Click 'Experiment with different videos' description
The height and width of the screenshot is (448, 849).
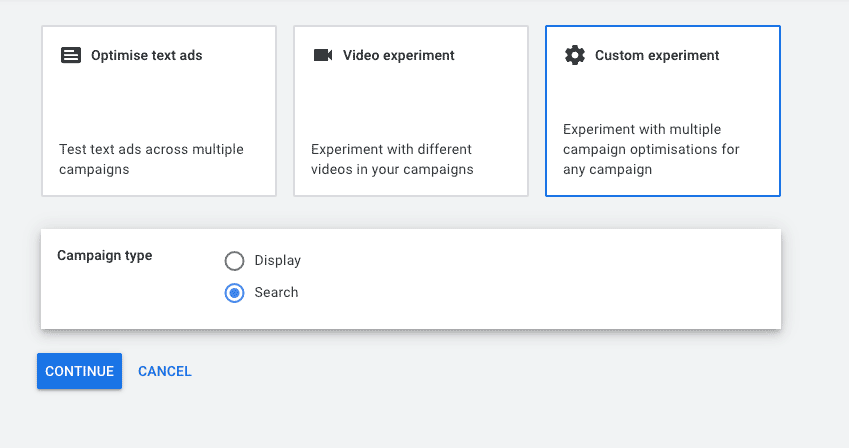pos(392,159)
